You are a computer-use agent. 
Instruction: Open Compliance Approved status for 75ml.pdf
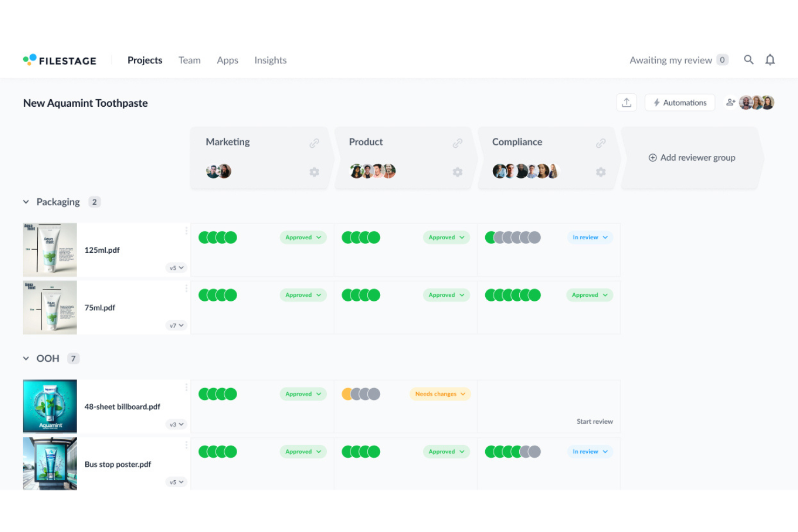(x=589, y=295)
